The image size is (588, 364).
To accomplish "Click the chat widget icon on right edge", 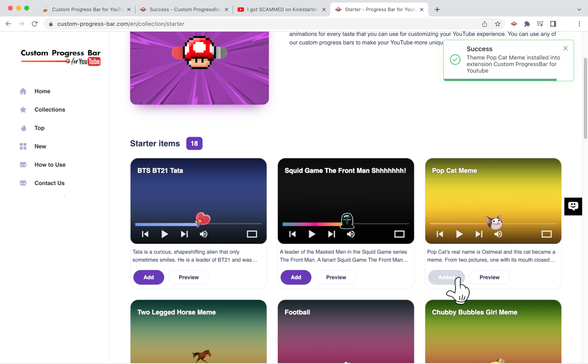I will pos(573,206).
